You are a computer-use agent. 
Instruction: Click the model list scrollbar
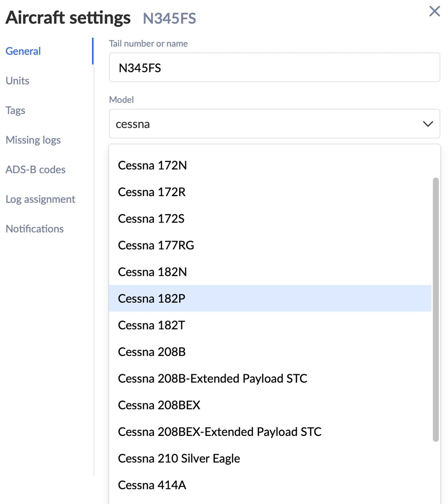(436, 309)
